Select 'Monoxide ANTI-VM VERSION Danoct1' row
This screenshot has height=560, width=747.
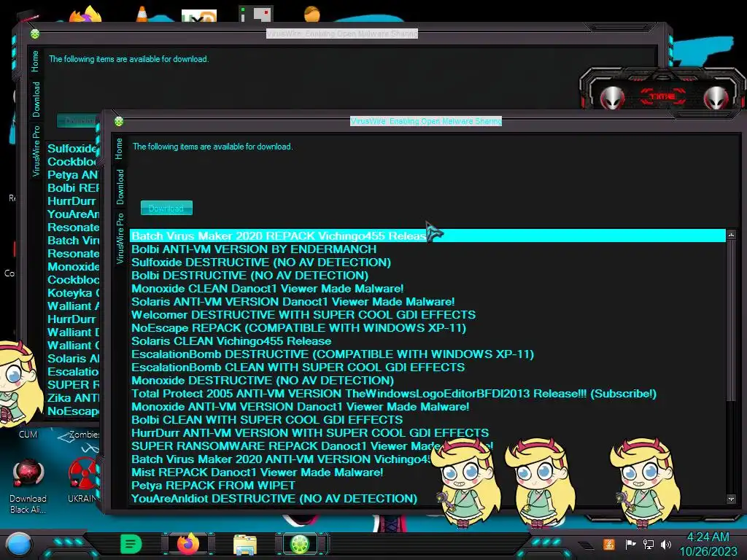[x=427, y=407]
